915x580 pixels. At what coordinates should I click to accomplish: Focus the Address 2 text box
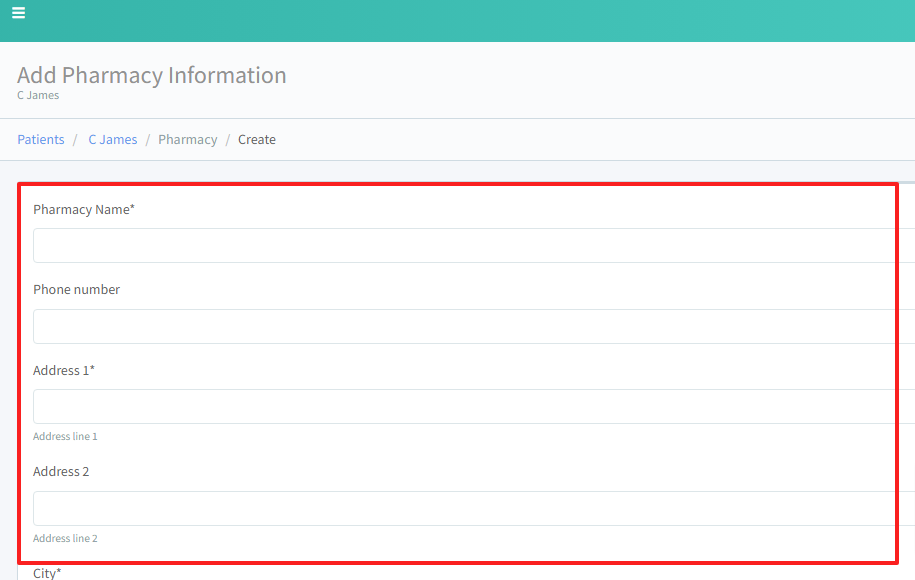pos(470,509)
